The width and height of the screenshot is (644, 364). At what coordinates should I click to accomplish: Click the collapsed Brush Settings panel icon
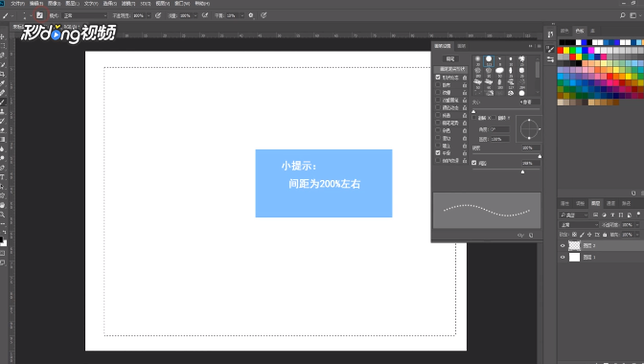tap(550, 49)
